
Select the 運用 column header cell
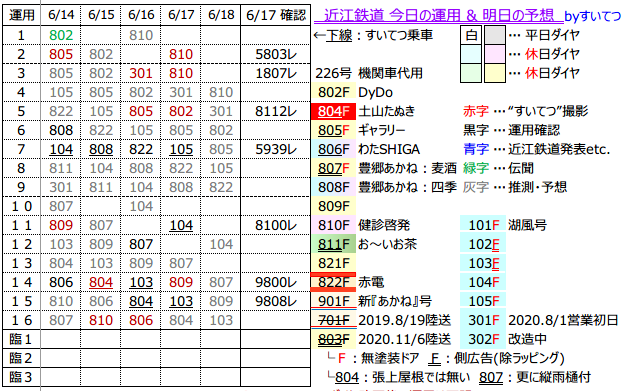coord(22,15)
